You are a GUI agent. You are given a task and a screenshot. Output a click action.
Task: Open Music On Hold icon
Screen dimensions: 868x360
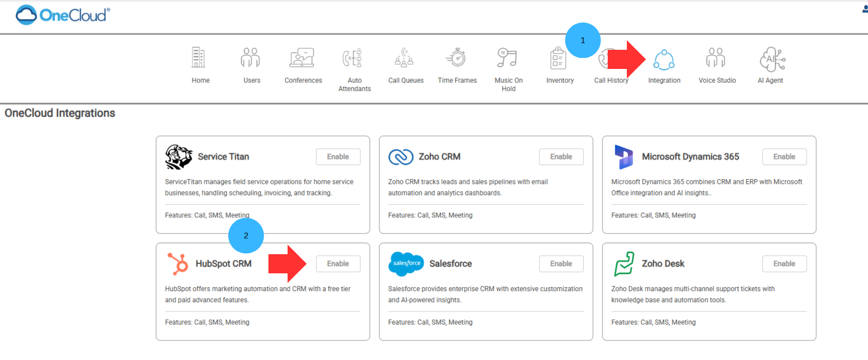click(507, 58)
